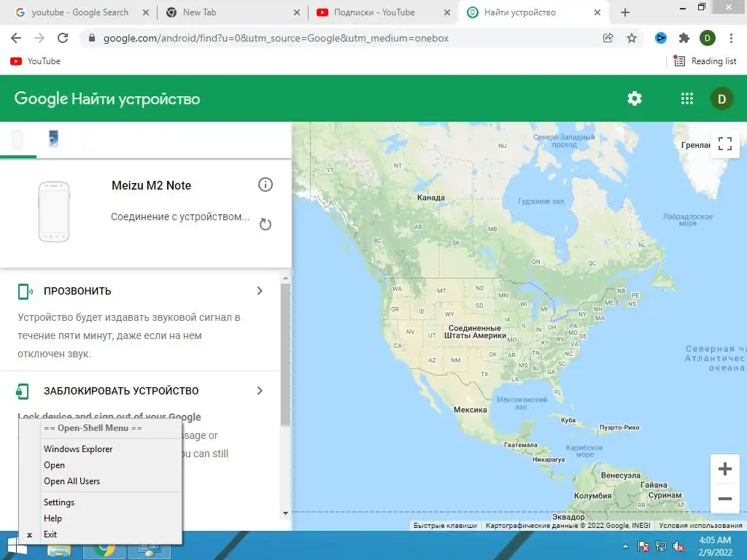The height and width of the screenshot is (560, 747).
Task: Close the youtube - Google Search tab
Action: (x=146, y=13)
